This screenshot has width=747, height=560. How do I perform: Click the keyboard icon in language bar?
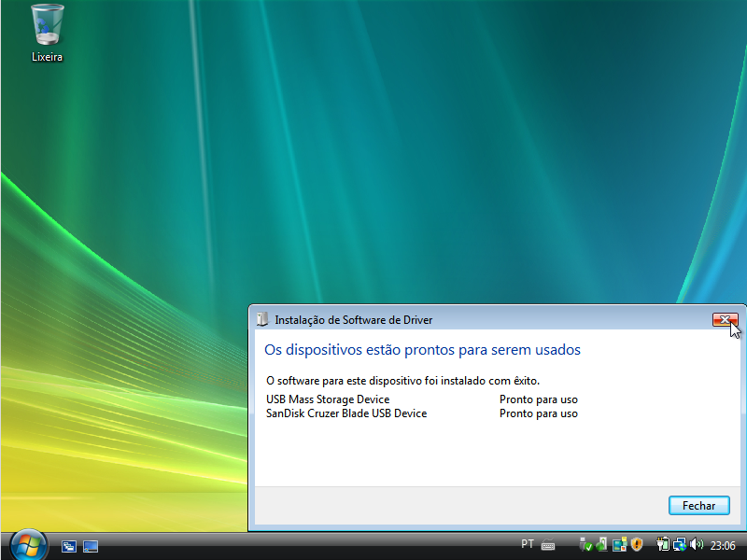coord(548,544)
